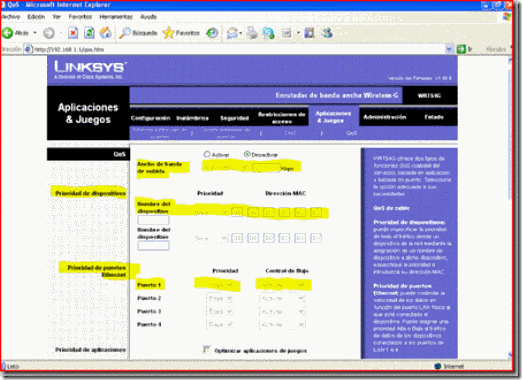Viewport: 522px width, 380px height.
Task: Open the Herramientas menu
Action: 116,17
